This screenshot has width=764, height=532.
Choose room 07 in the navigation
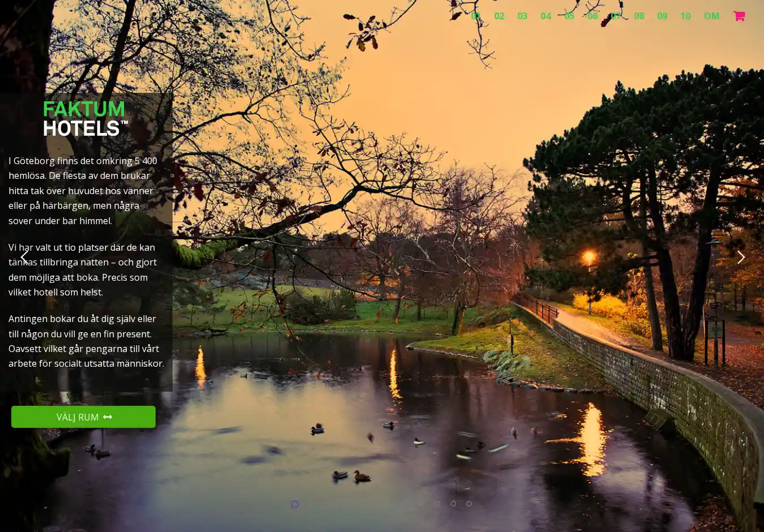616,16
